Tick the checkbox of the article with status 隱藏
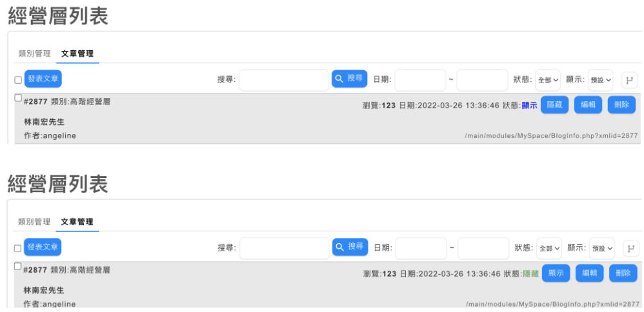 click(17, 266)
